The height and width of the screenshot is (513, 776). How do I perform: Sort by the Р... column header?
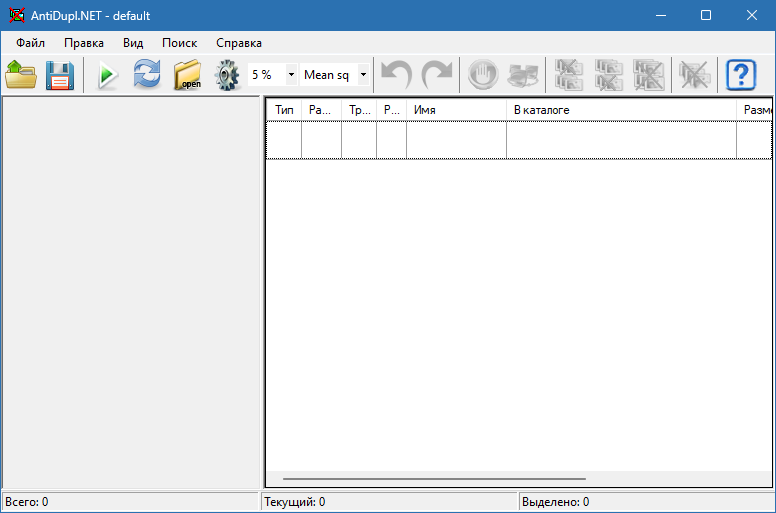(x=391, y=110)
